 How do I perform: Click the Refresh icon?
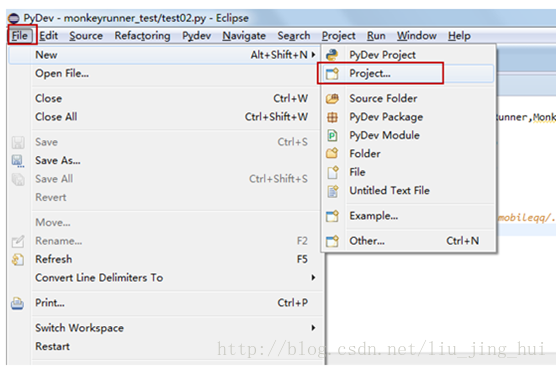click(18, 259)
